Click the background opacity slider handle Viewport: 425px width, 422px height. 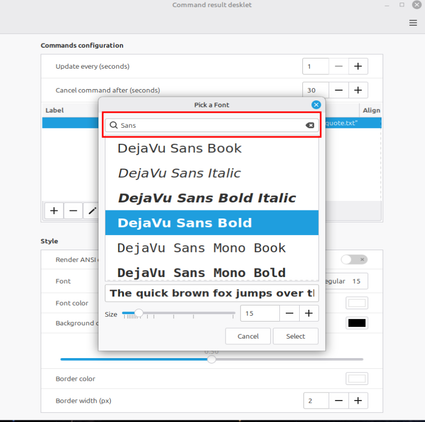(x=211, y=359)
